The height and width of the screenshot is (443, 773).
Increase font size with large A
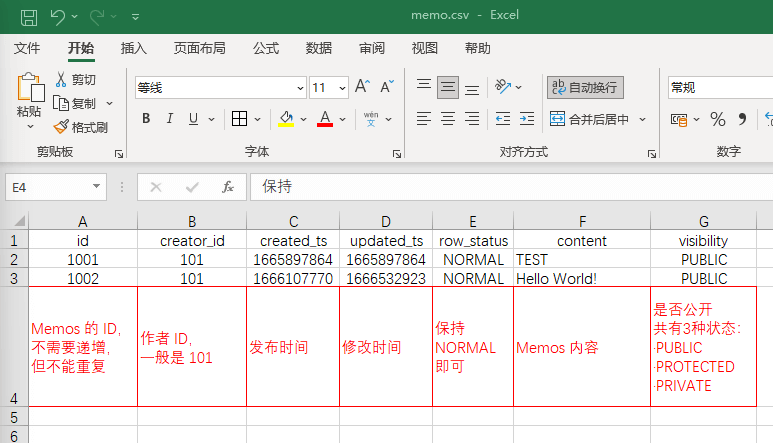pyautogui.click(x=362, y=87)
